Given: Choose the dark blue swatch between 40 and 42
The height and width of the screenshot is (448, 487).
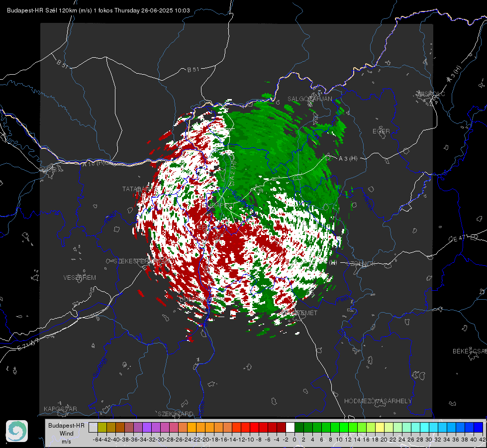Looking at the screenshot, I should point(478,428).
